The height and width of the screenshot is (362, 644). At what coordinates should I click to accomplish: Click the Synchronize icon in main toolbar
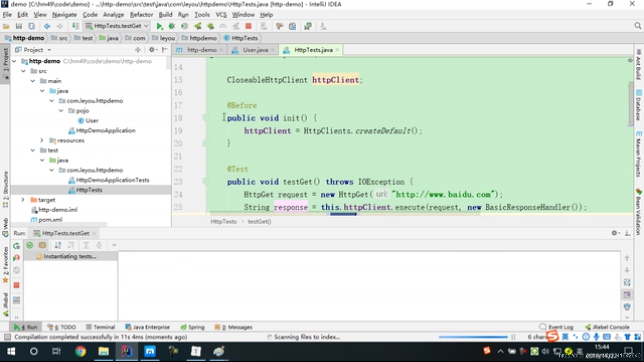coord(31,26)
